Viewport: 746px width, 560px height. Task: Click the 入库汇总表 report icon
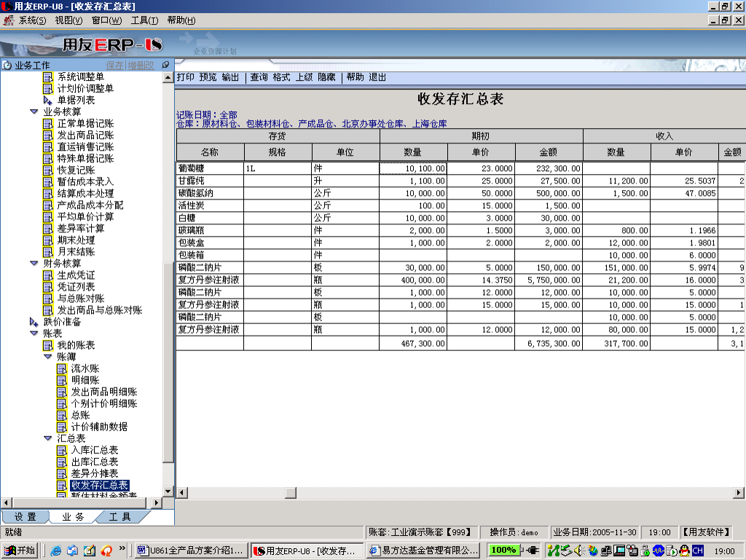62,450
